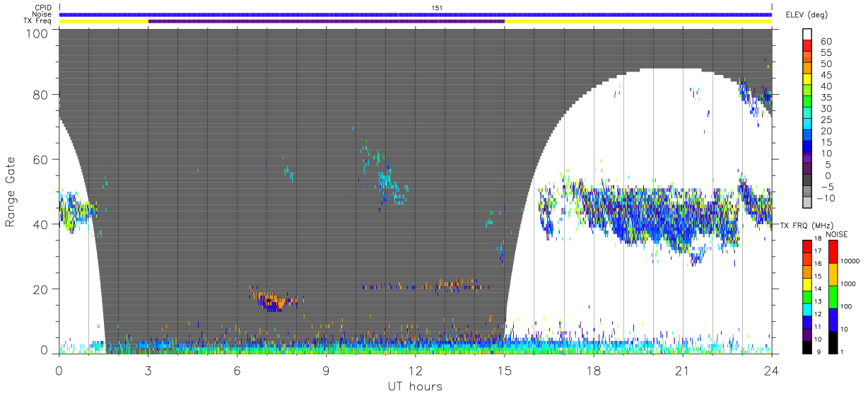This screenshot has width=868, height=401.
Task: Click the blue Noise strip above the plot
Action: click(x=416, y=14)
